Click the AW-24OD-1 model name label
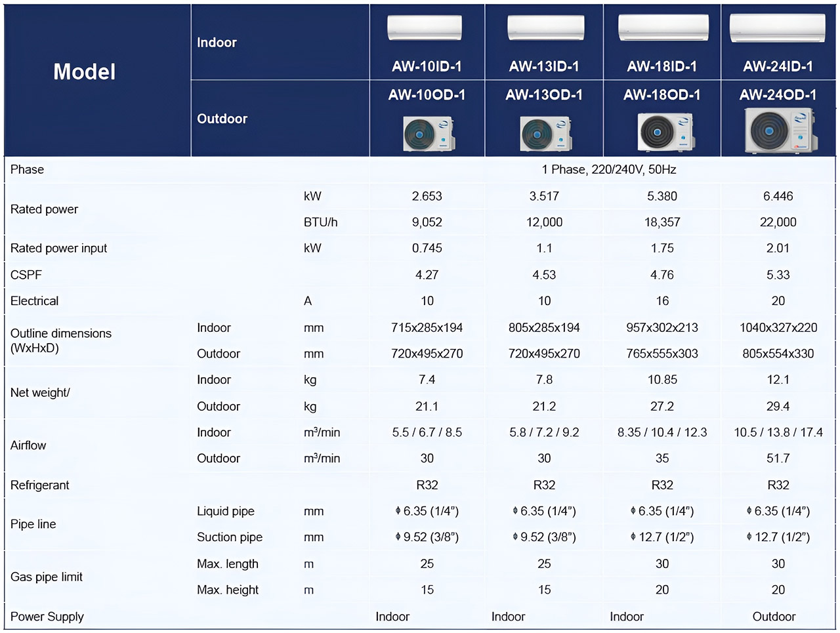This screenshot has width=840, height=633. (x=778, y=95)
